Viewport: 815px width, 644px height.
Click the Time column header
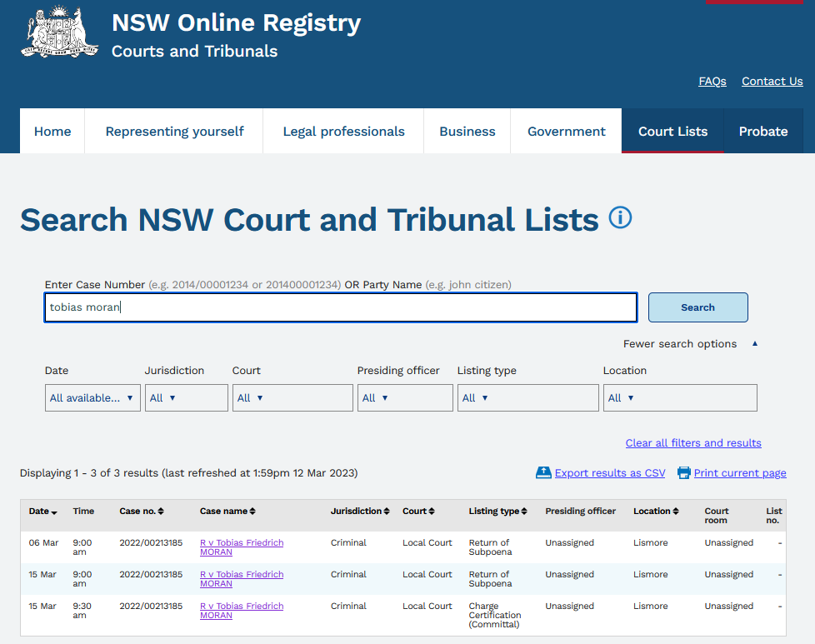(83, 511)
